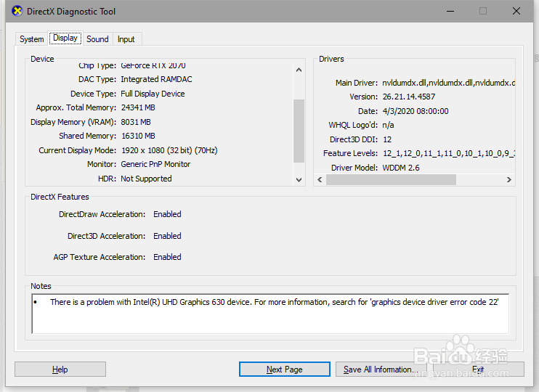Click the driver date '4/3/2020 08:00:00'
539x392 pixels.
point(416,111)
